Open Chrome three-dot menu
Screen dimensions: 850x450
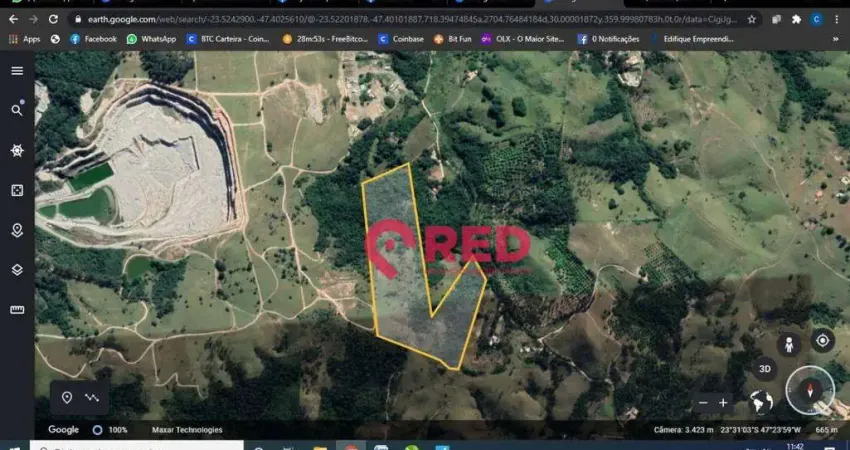(836, 20)
